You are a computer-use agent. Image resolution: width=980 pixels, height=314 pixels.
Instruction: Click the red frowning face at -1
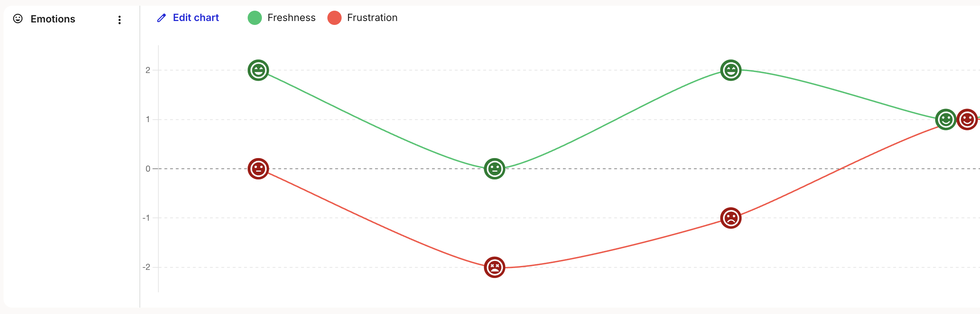coord(731,218)
